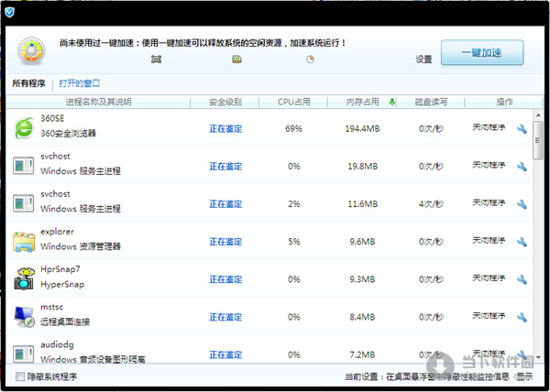The height and width of the screenshot is (392, 550).
Task: Sort by 进程名称及其说明 column header
Action: coord(99,102)
